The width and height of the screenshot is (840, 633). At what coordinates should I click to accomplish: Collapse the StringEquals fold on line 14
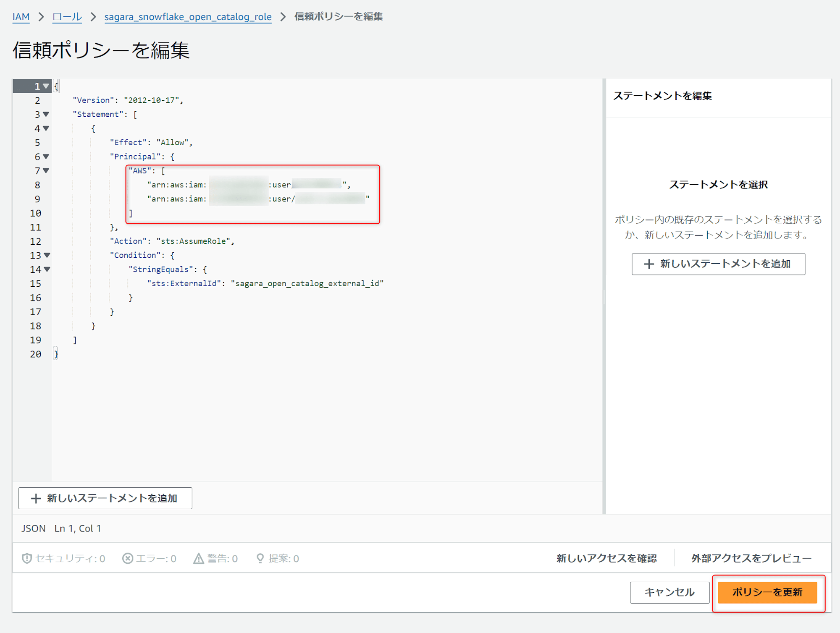click(x=47, y=269)
